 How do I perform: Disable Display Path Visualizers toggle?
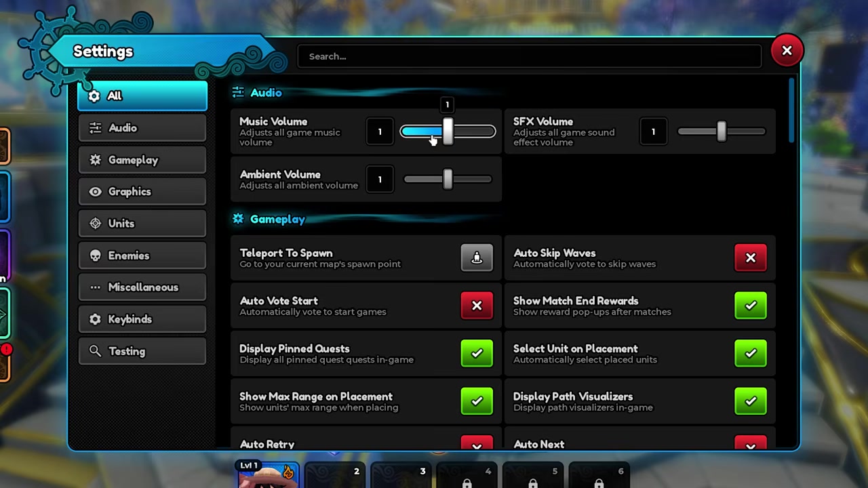click(751, 401)
